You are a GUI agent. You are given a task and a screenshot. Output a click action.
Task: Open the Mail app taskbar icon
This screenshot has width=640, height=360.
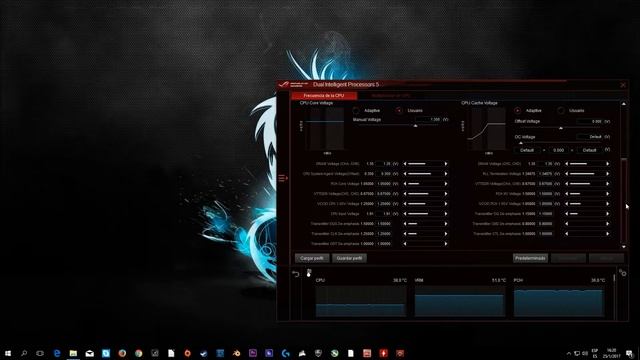coord(89,353)
